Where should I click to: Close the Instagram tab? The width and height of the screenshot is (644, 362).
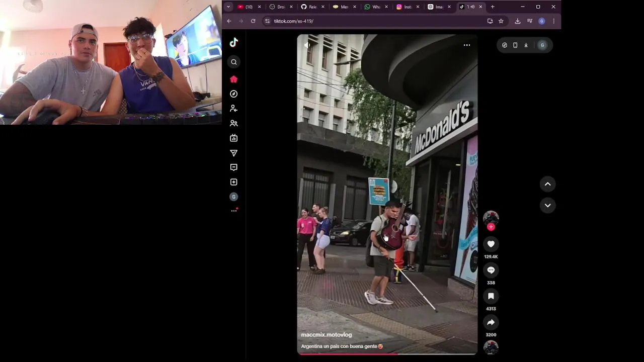418,7
